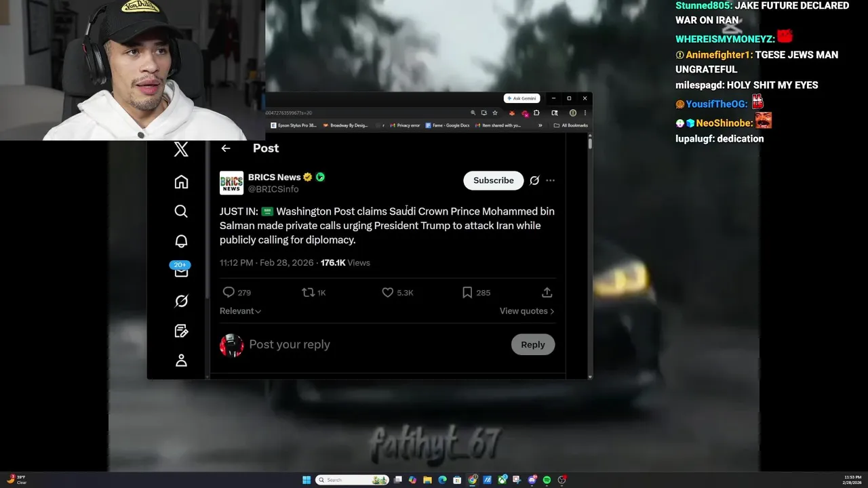Subscribe to BRICS News
Viewport: 868px width, 488px height.
click(494, 180)
